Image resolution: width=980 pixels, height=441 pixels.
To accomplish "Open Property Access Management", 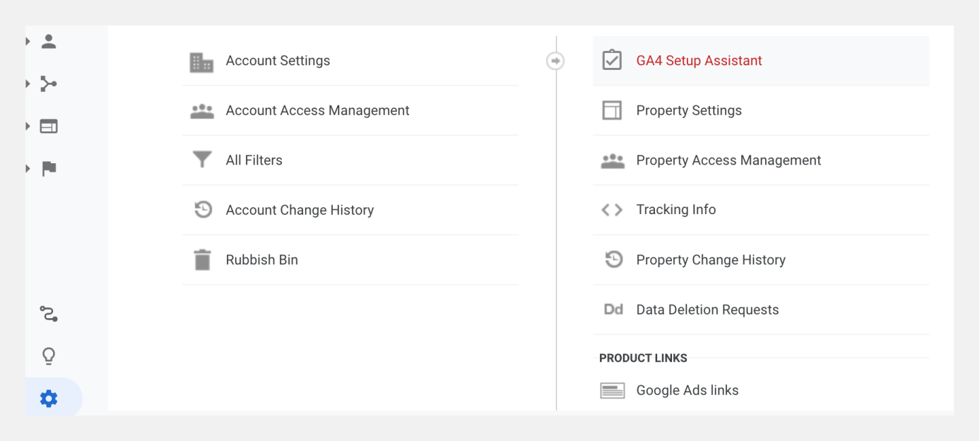I will [728, 160].
